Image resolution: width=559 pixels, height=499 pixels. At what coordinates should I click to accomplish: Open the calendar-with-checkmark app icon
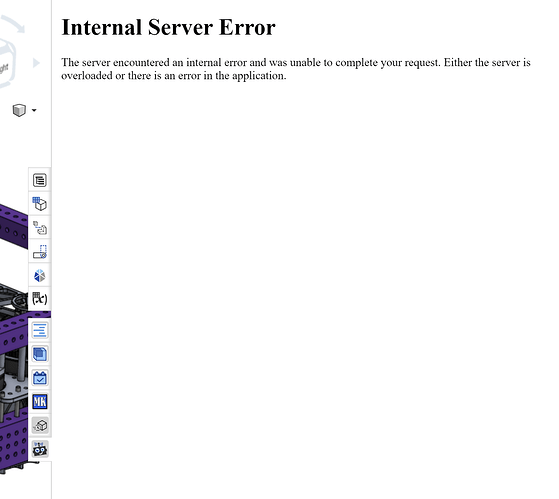tap(40, 378)
